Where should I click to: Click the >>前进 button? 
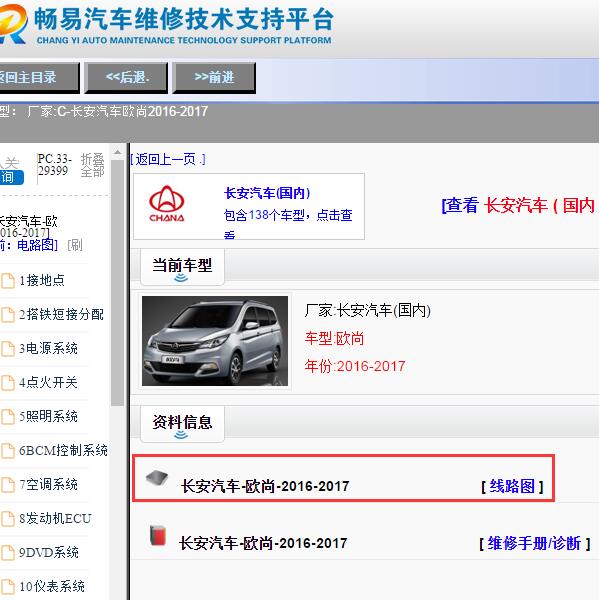tap(214, 78)
